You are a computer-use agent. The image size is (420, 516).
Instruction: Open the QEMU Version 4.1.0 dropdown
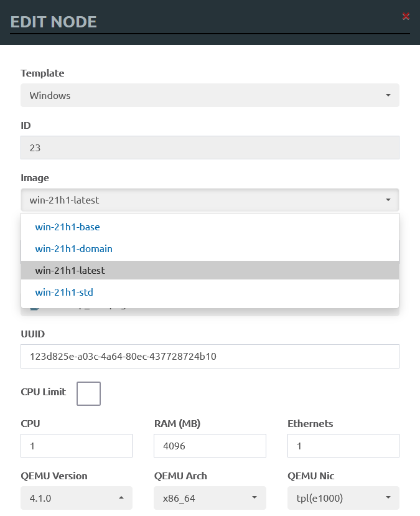coord(77,498)
